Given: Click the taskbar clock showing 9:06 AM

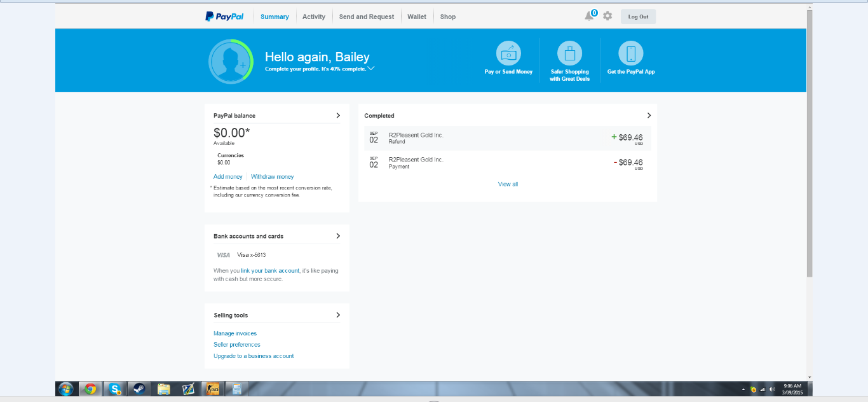Looking at the screenshot, I should (792, 389).
